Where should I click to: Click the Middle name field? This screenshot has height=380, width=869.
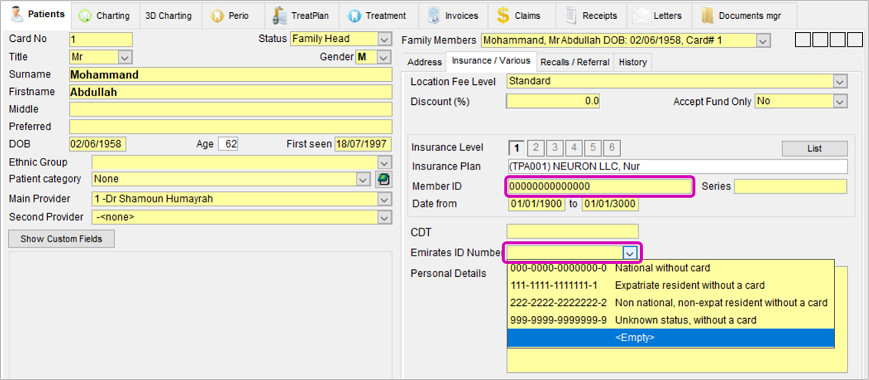(231, 109)
